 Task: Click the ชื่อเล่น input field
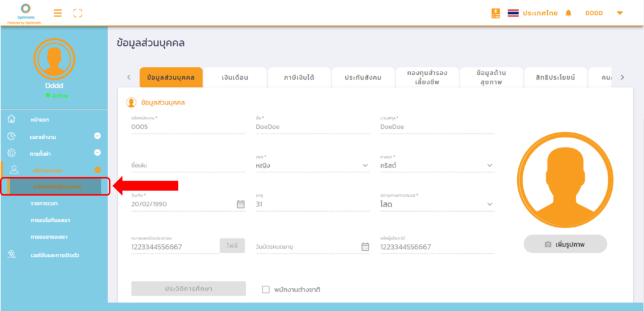(x=187, y=166)
